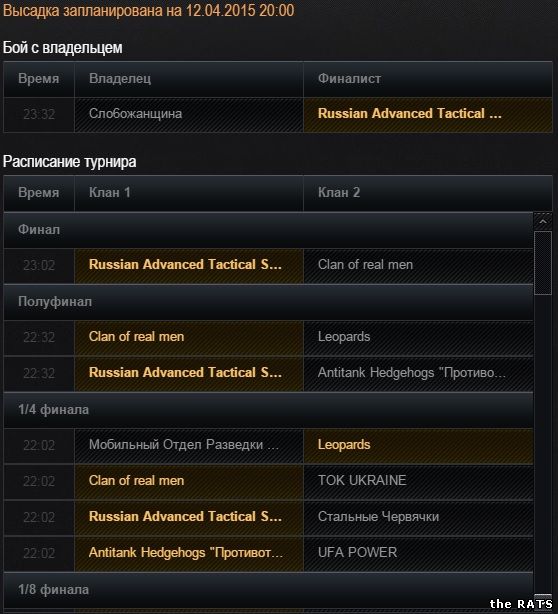Viewport: 558px width, 614px height.
Task: Click the scrollbar down arrow at bottom
Action: point(543,601)
